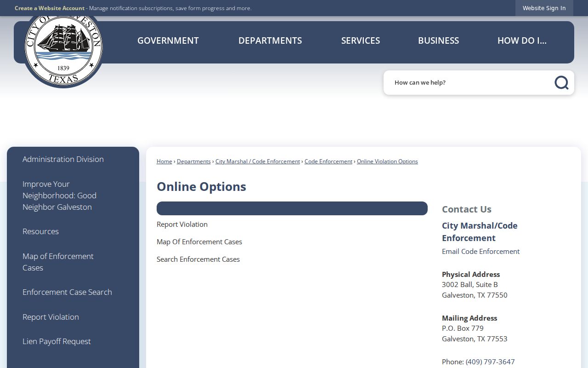Click Email Code Enforcement link
Viewport: 588px width, 368px height.
tap(481, 252)
